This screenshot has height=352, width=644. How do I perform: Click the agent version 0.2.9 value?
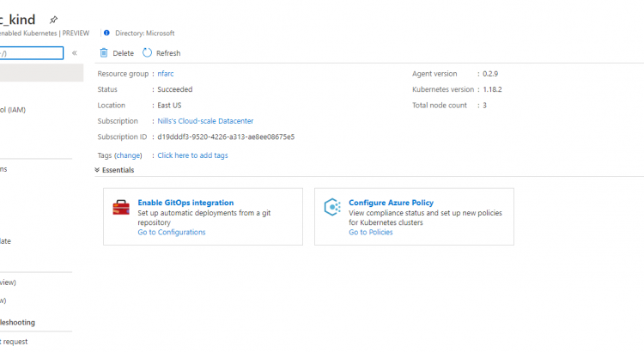[x=490, y=74]
